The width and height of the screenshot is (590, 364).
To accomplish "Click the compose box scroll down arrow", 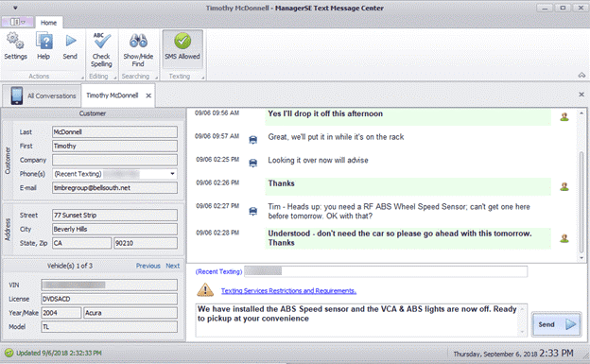I will tap(522, 332).
